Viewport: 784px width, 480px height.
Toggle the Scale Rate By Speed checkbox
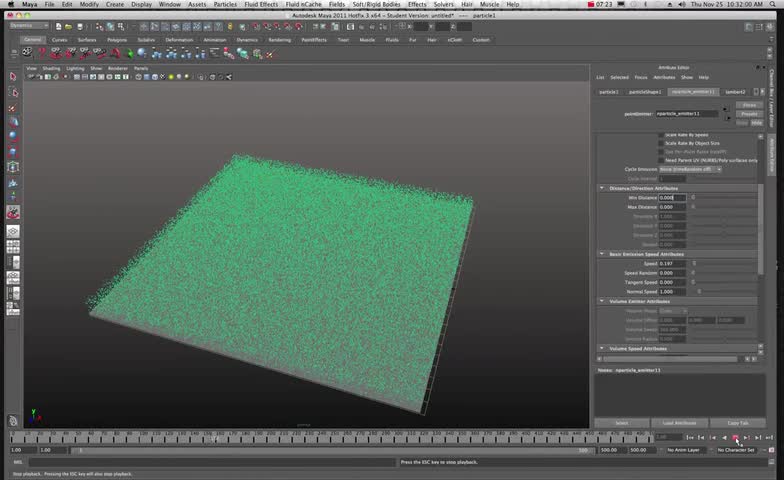click(661, 135)
